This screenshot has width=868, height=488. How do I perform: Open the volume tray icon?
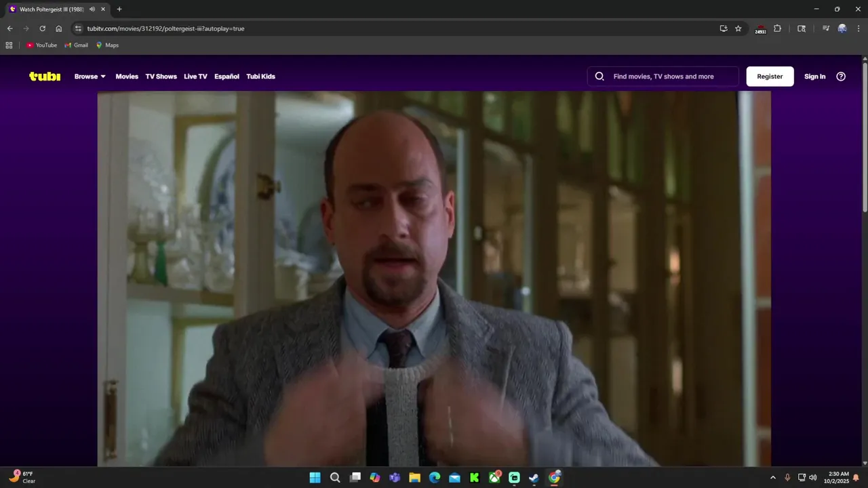click(813, 478)
